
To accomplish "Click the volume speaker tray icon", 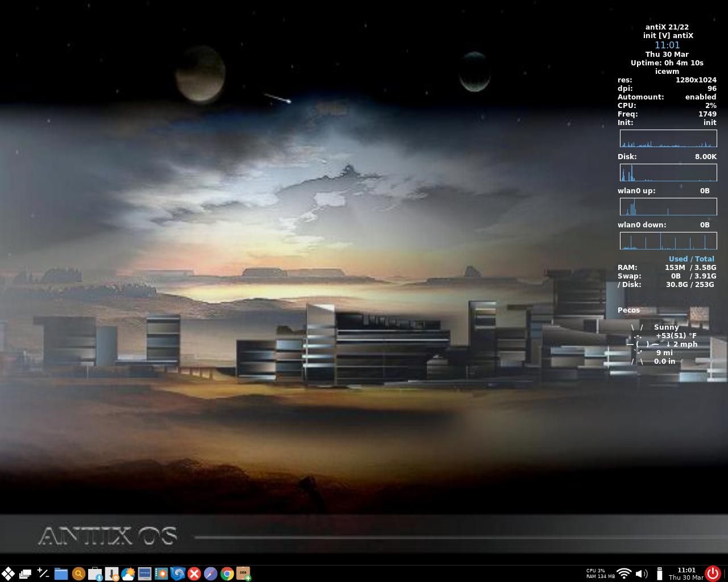I will (642, 573).
